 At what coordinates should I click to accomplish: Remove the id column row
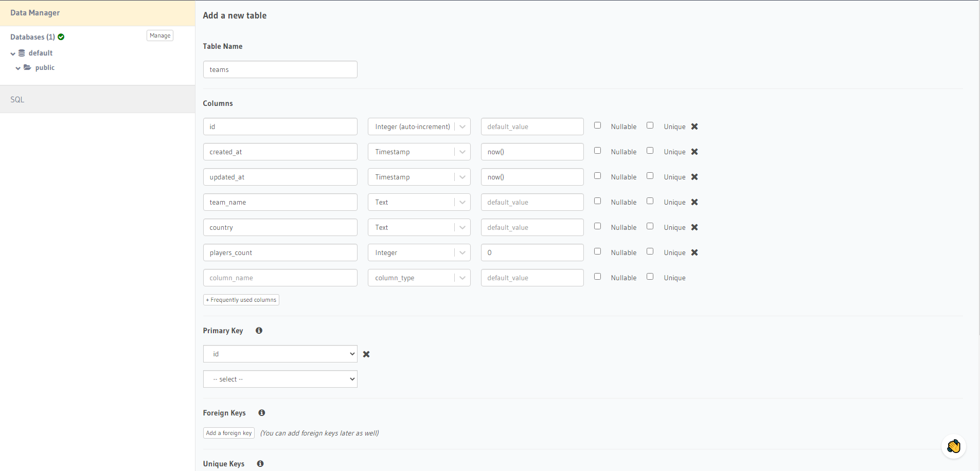pos(694,126)
